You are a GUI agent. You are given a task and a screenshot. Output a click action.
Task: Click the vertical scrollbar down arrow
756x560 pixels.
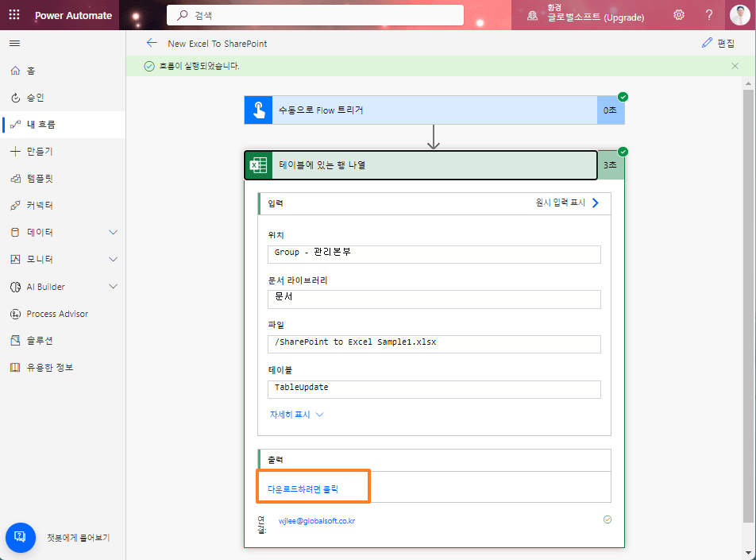point(748,553)
